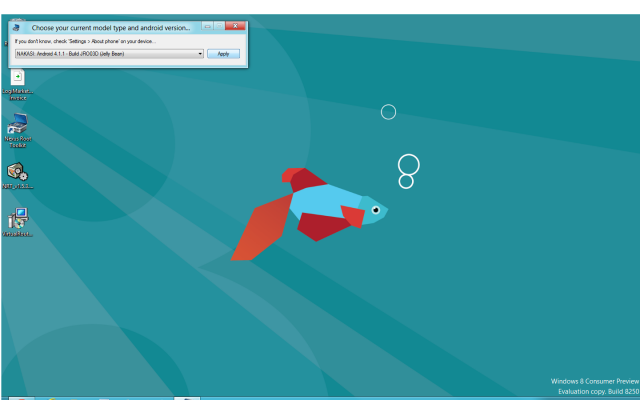
Task: Click the Apply button
Action: click(x=223, y=54)
